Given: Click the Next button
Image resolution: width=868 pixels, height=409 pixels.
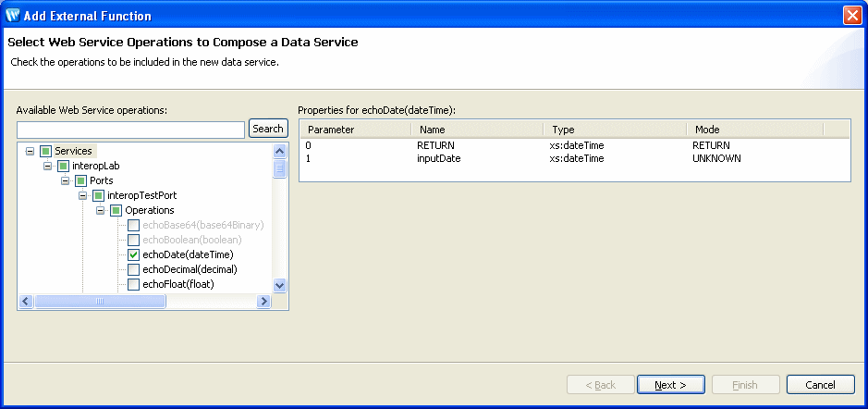Looking at the screenshot, I should point(671,385).
